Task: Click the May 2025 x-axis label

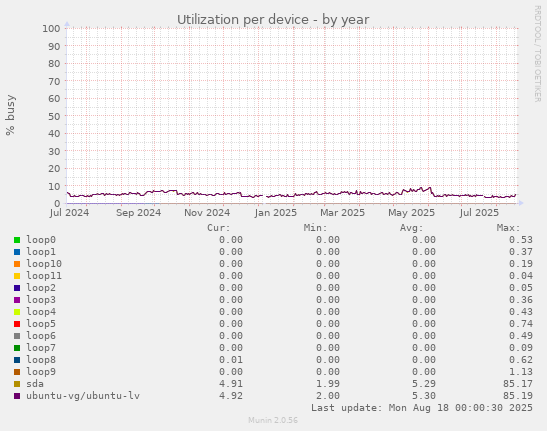Action: click(x=412, y=213)
